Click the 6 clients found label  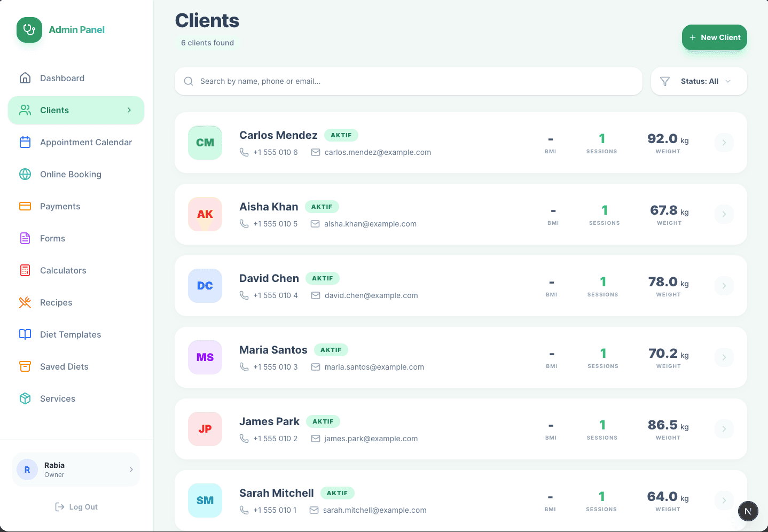coord(207,43)
